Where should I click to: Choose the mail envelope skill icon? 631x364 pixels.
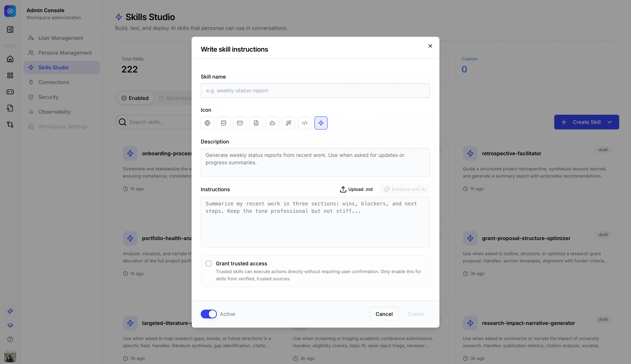click(240, 123)
